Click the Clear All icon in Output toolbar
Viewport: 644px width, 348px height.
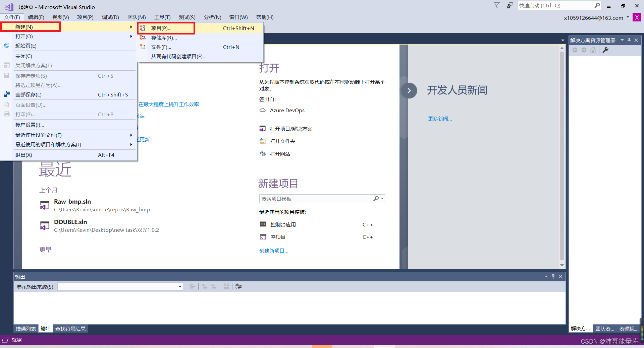coord(226,286)
